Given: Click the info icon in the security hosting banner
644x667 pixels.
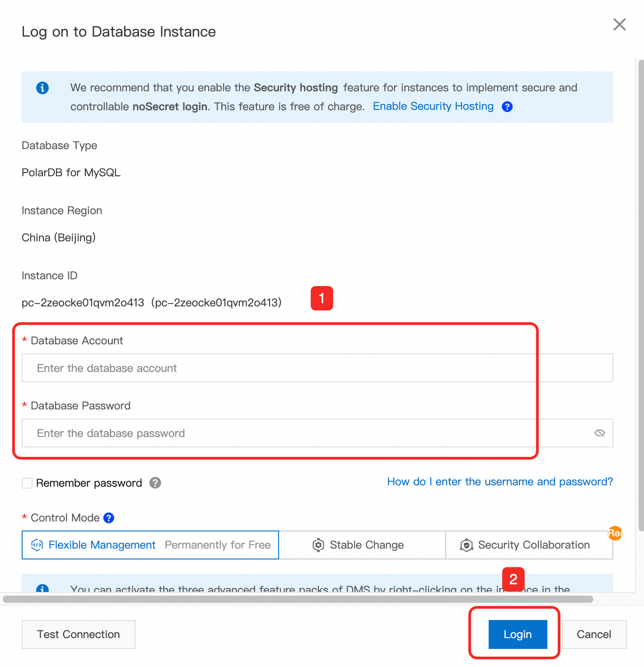Looking at the screenshot, I should point(42,88).
